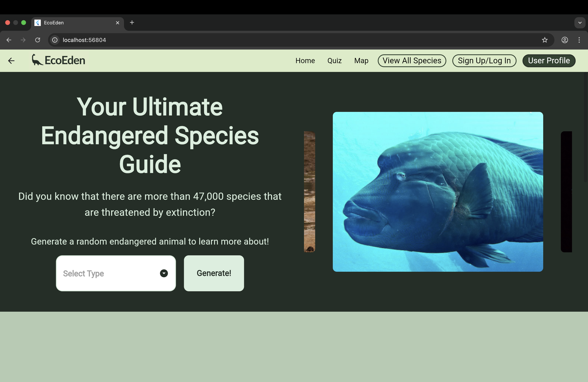Click the humphead wrasse fish image
This screenshot has width=588, height=382.
[438, 192]
